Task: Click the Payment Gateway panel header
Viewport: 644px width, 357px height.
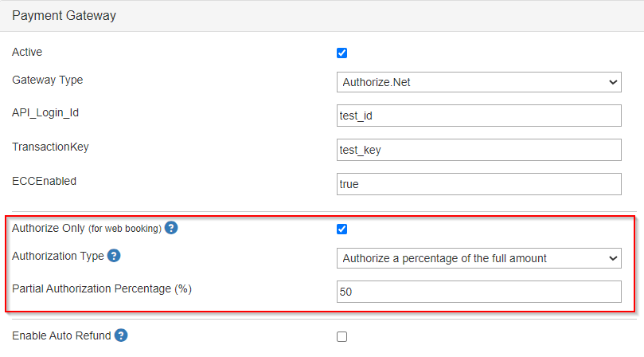Action: coord(322,16)
